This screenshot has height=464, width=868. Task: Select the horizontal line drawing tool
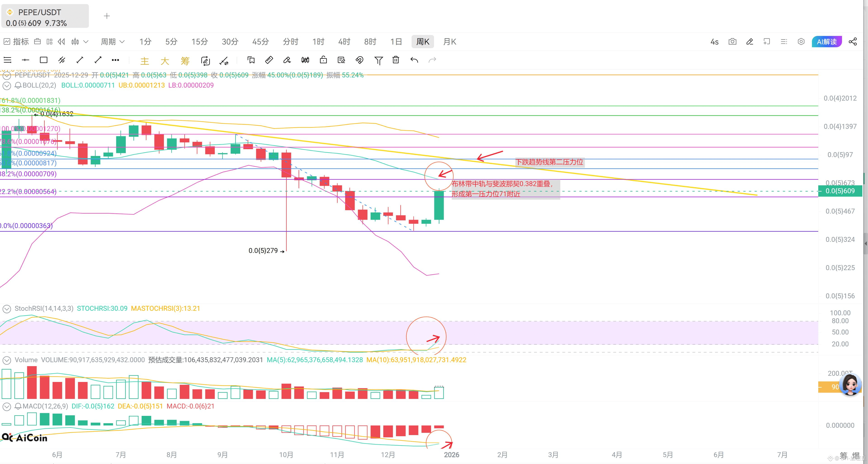click(25, 60)
